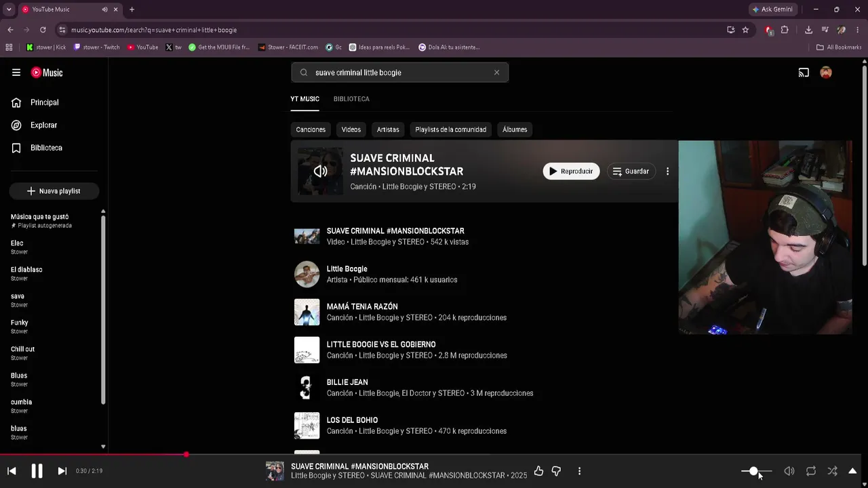Viewport: 868px width, 488px height.
Task: Click the Reproducir button
Action: coord(571,171)
